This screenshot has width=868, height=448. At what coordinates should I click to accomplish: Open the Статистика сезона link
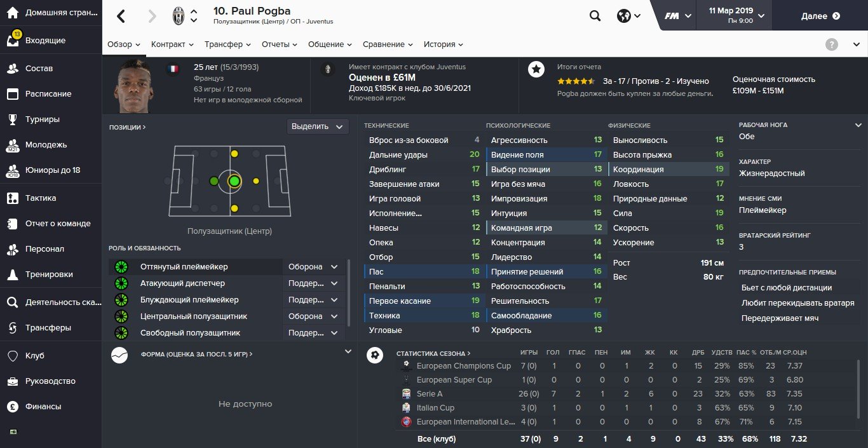click(433, 353)
